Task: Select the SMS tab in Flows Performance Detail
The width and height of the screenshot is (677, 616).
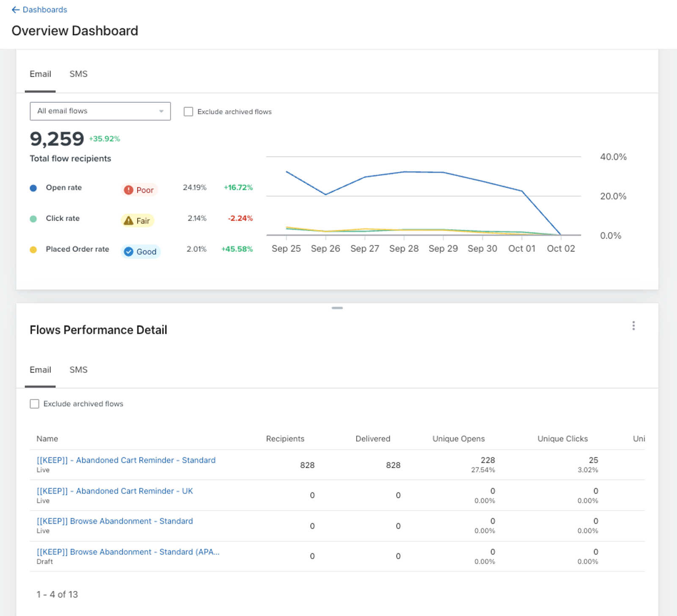Action: click(x=78, y=370)
